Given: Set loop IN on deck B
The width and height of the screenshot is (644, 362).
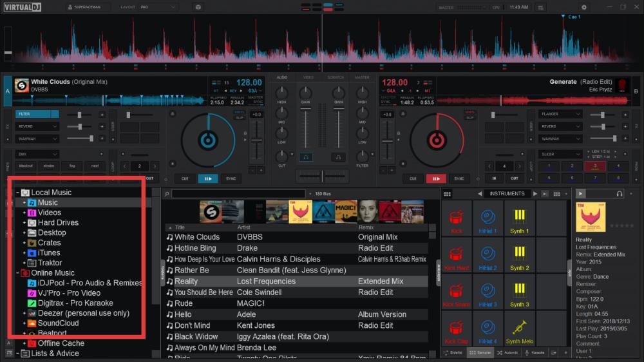Looking at the screenshot, I should (494, 178).
